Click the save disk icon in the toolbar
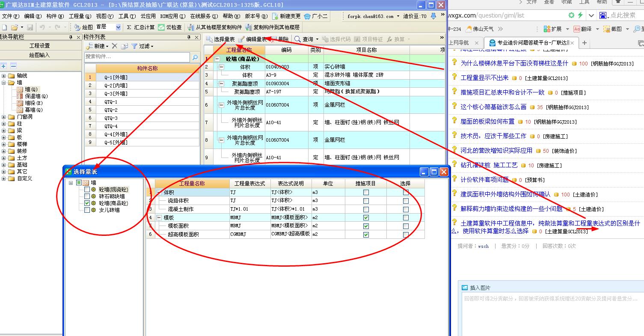The width and height of the screenshot is (644, 336). (30, 27)
